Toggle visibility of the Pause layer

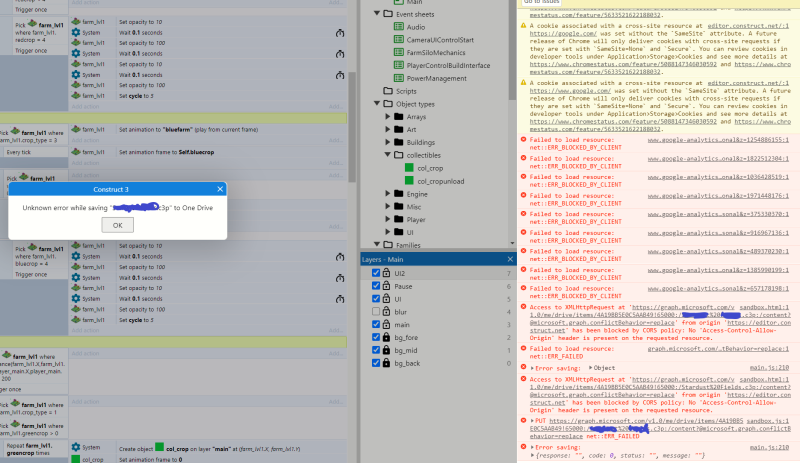[376, 286]
